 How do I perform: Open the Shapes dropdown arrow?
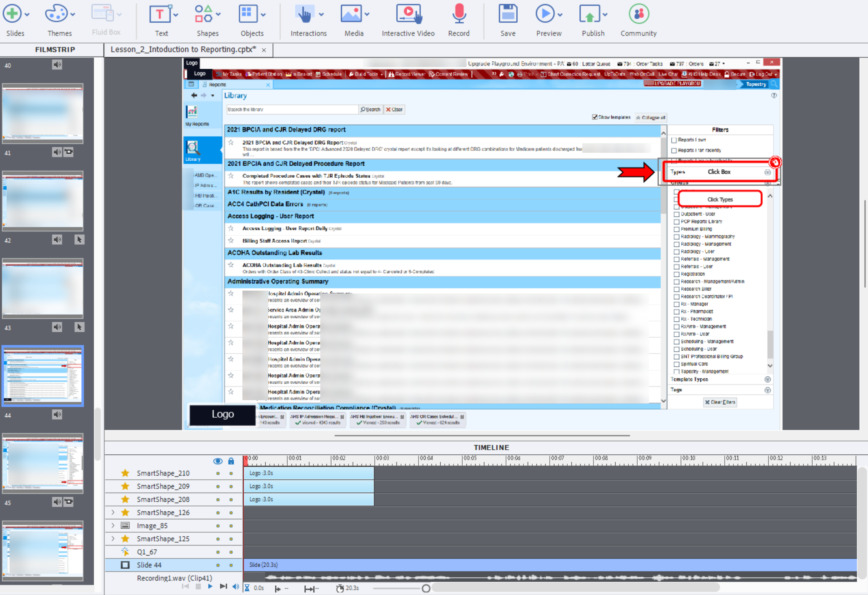tap(219, 15)
